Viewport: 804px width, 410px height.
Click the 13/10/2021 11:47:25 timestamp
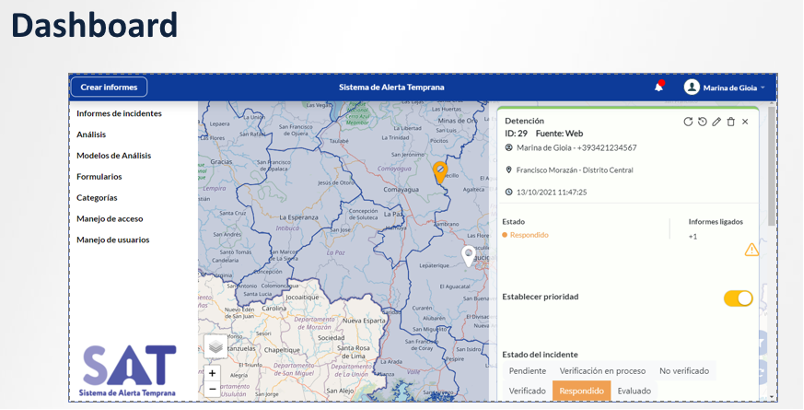point(552,192)
